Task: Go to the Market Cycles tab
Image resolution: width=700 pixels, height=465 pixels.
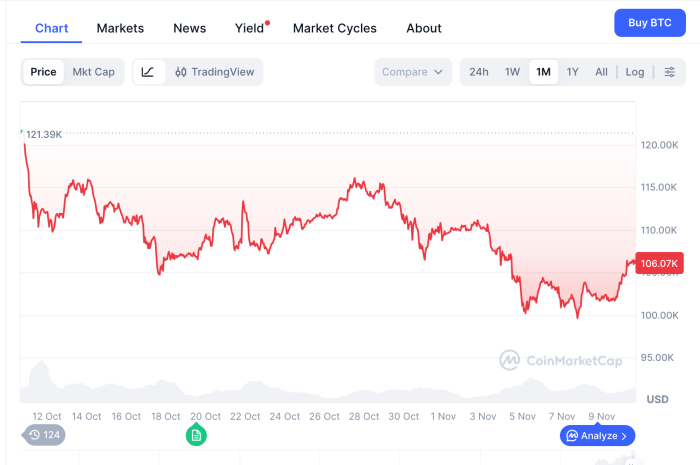Action: click(335, 28)
